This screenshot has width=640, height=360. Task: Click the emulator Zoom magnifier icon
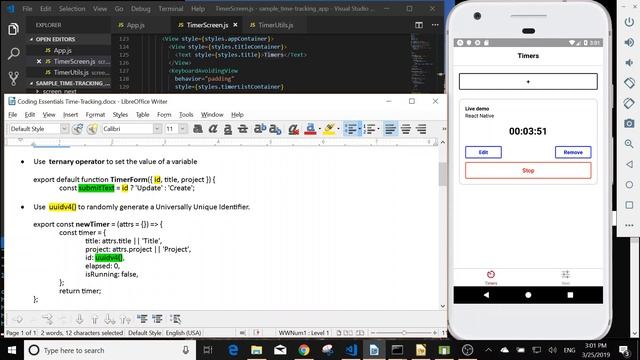pyautogui.click(x=629, y=144)
